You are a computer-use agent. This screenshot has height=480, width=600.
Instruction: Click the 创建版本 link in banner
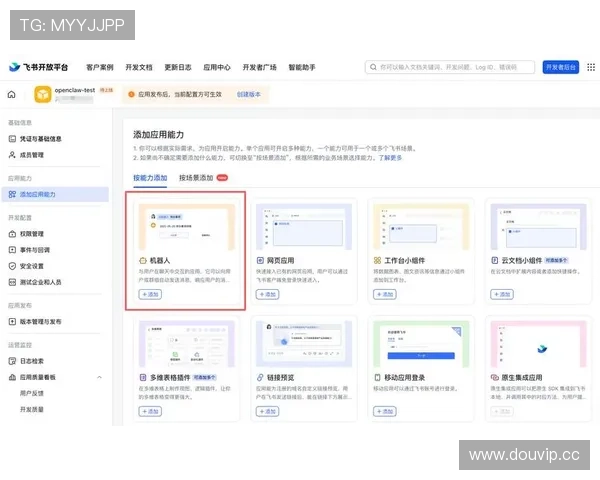249,95
